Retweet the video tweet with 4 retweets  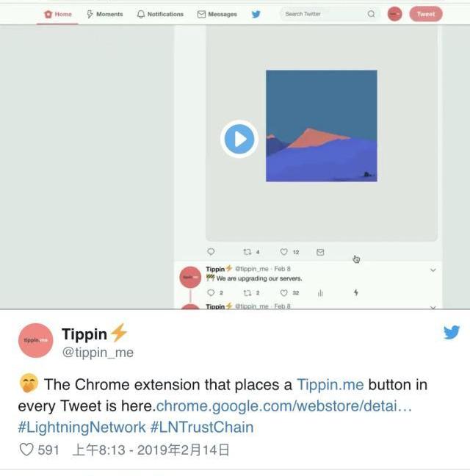click(247, 252)
